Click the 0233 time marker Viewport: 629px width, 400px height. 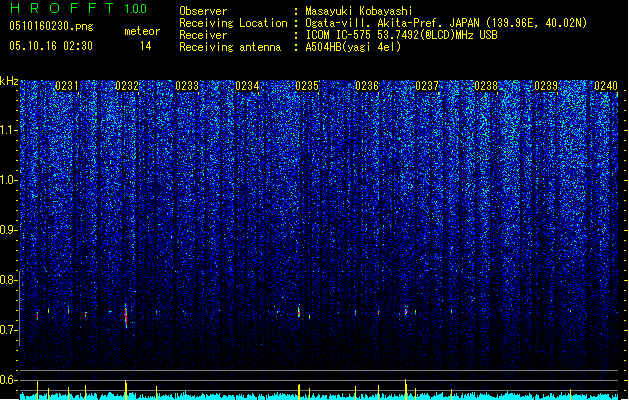tap(187, 86)
